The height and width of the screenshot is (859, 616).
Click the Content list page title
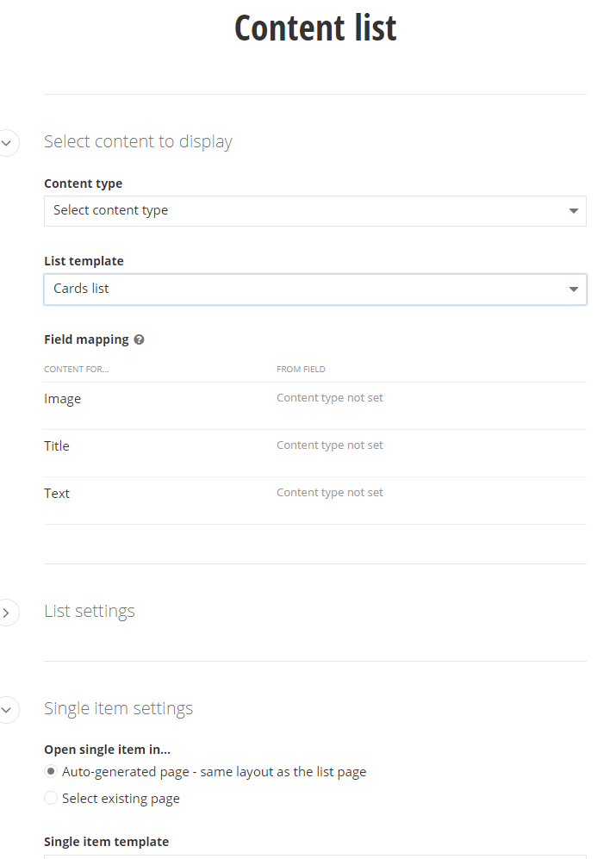pos(315,28)
